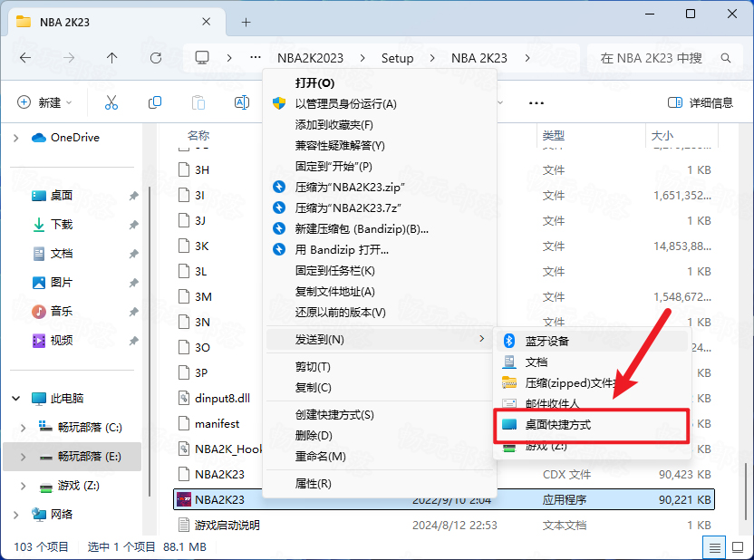The width and height of the screenshot is (754, 560).
Task: Open Music in navigation pane
Action: click(62, 312)
